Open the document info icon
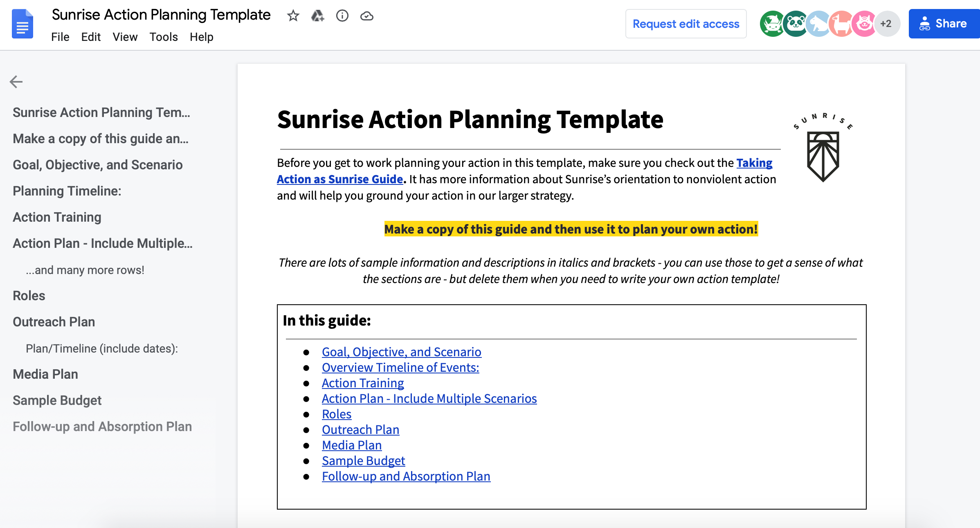 coord(342,16)
